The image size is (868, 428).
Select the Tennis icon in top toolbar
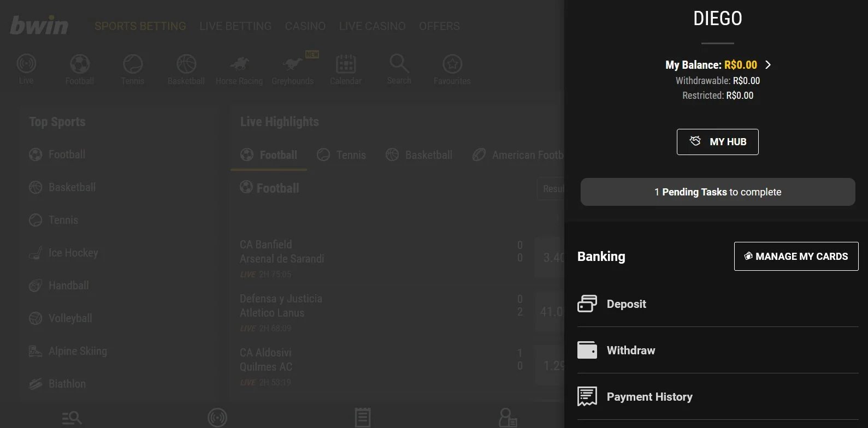point(133,64)
